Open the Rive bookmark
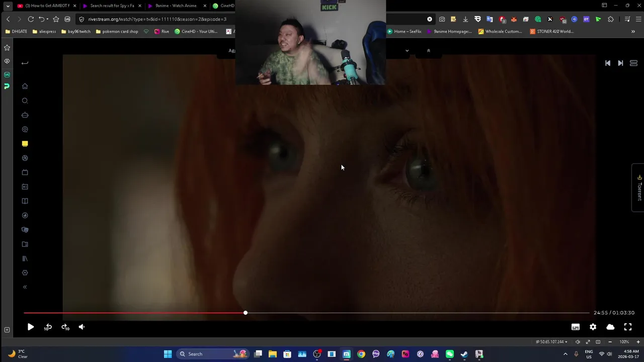 click(x=162, y=31)
